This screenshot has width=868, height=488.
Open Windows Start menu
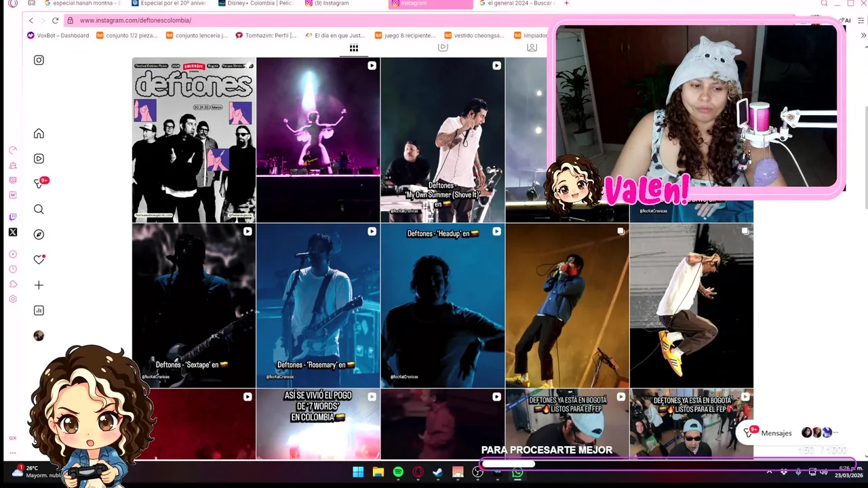point(358,472)
